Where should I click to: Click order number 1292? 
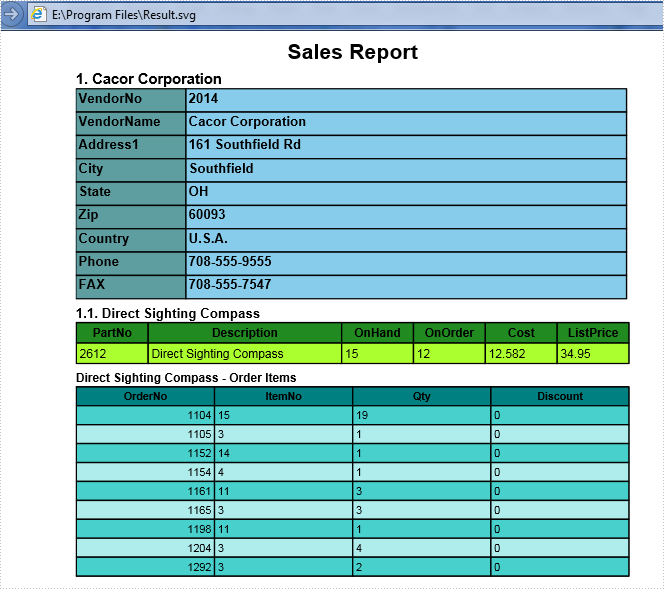pos(145,567)
